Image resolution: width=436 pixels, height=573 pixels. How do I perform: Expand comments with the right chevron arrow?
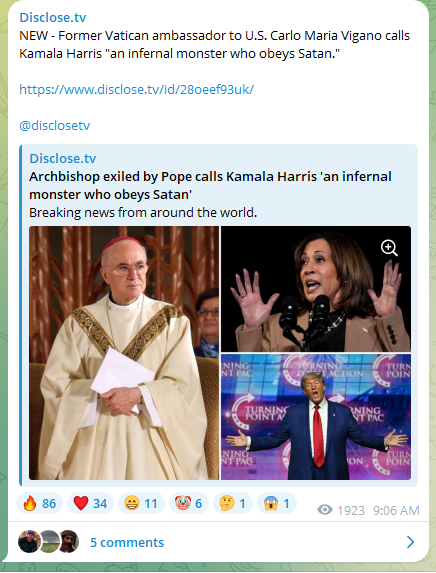[410, 542]
